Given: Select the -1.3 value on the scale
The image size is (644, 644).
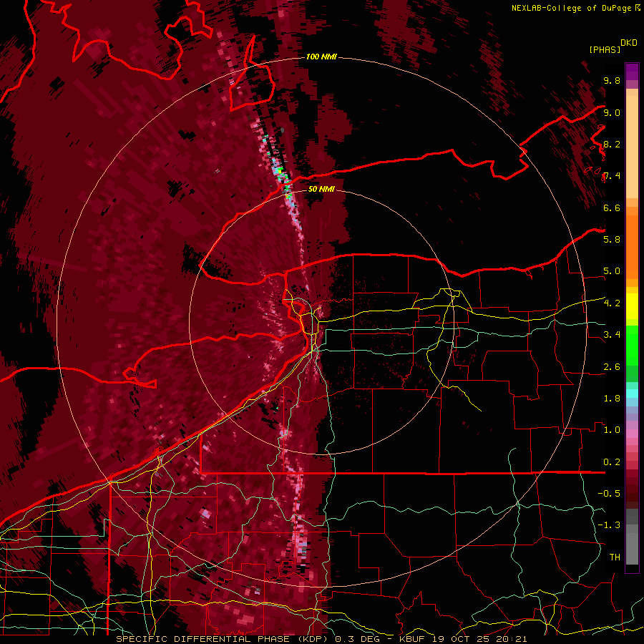Looking at the screenshot, I should tap(609, 525).
